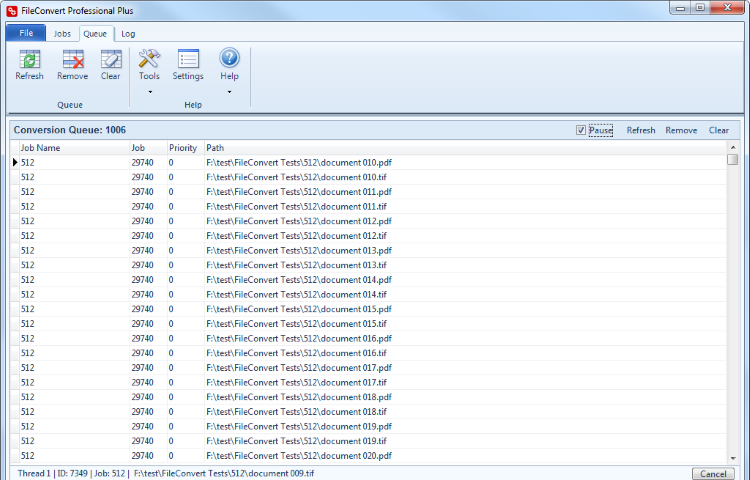Click the row selector arrow for document 010.pdf
This screenshot has height=480, width=750.
[15, 163]
